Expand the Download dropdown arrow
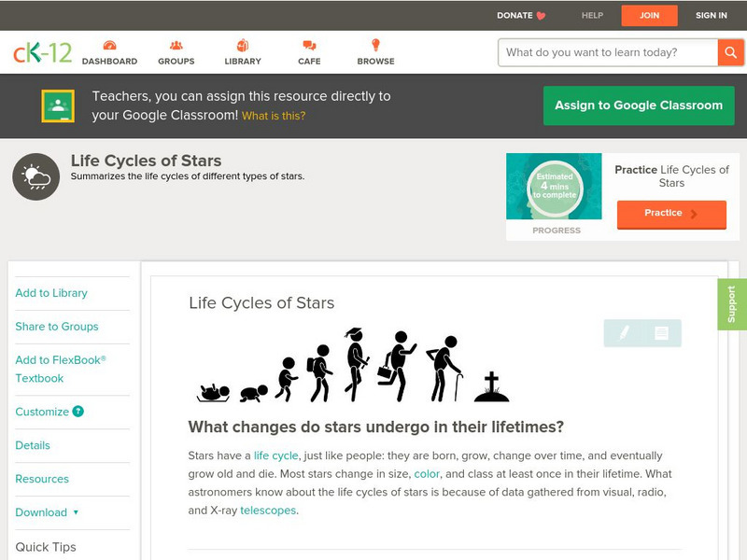The height and width of the screenshot is (560, 747). pyautogui.click(x=76, y=512)
